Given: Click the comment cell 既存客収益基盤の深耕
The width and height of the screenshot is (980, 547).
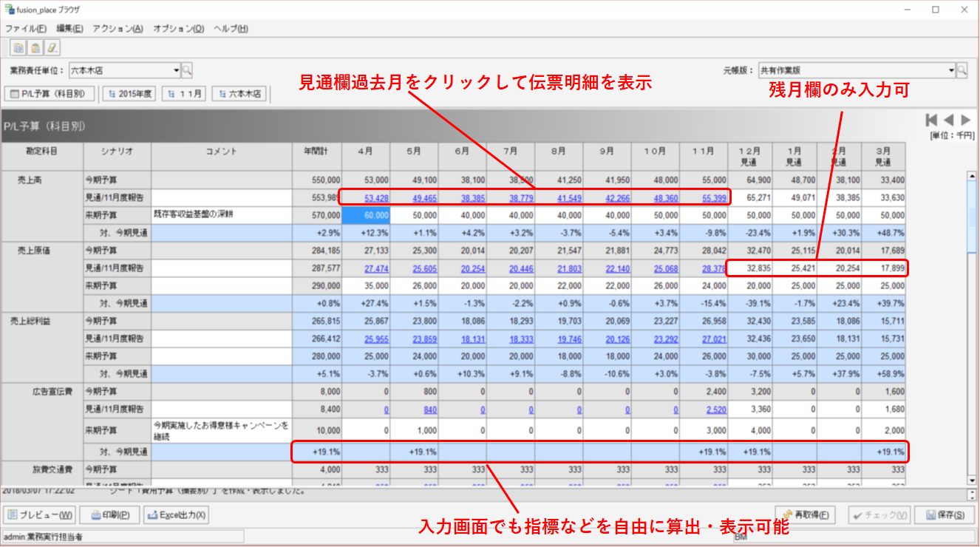Looking at the screenshot, I should click(222, 215).
